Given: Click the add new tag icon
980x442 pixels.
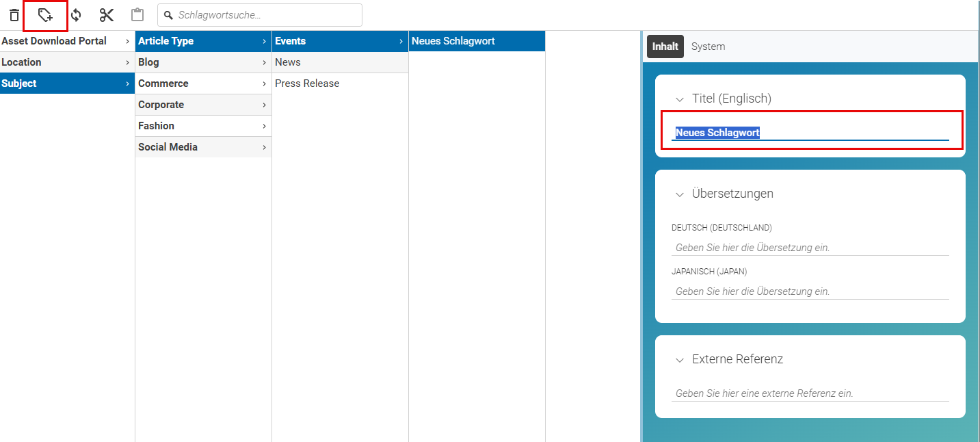Looking at the screenshot, I should click(x=45, y=15).
